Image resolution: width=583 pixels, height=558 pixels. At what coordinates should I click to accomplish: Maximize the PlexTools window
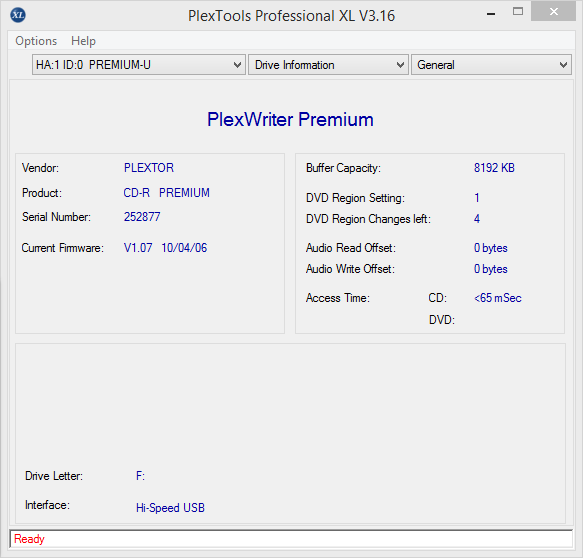tap(518, 12)
